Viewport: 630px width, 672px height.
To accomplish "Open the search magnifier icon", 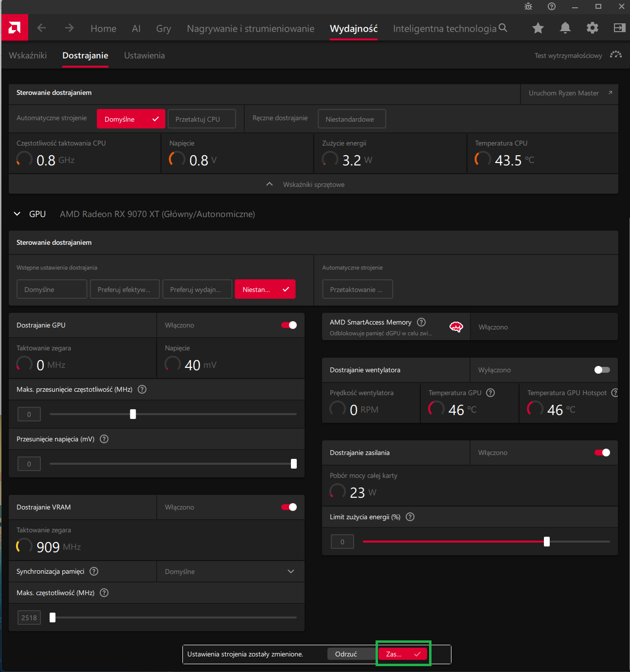I will coord(503,28).
